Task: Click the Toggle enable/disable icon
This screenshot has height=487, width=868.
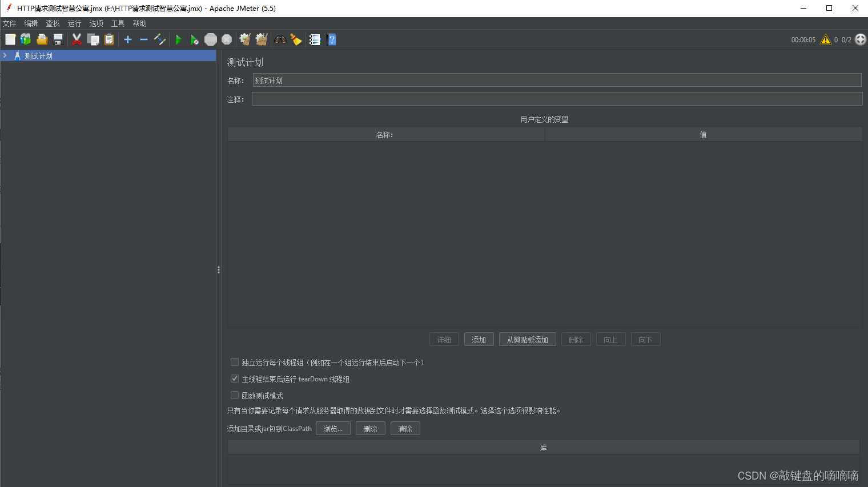Action: coord(160,39)
